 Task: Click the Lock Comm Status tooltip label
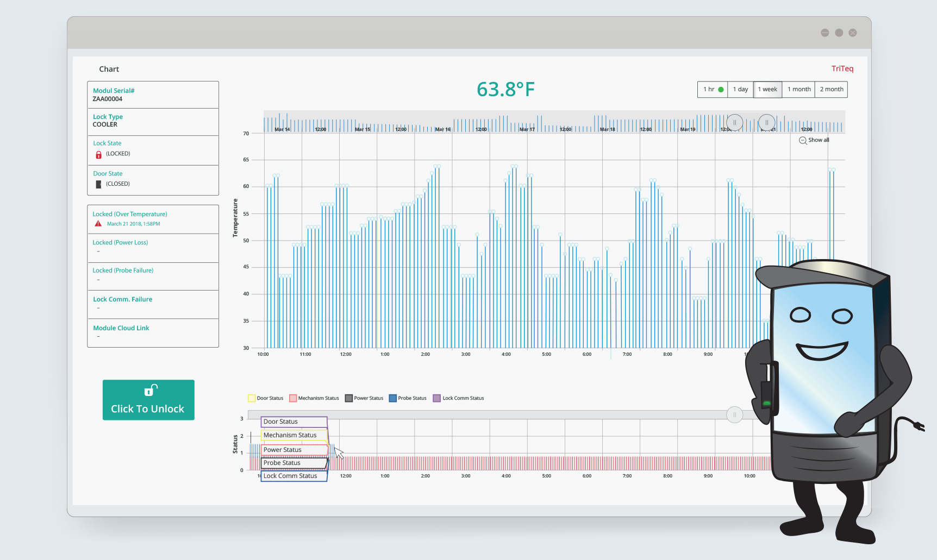(294, 476)
